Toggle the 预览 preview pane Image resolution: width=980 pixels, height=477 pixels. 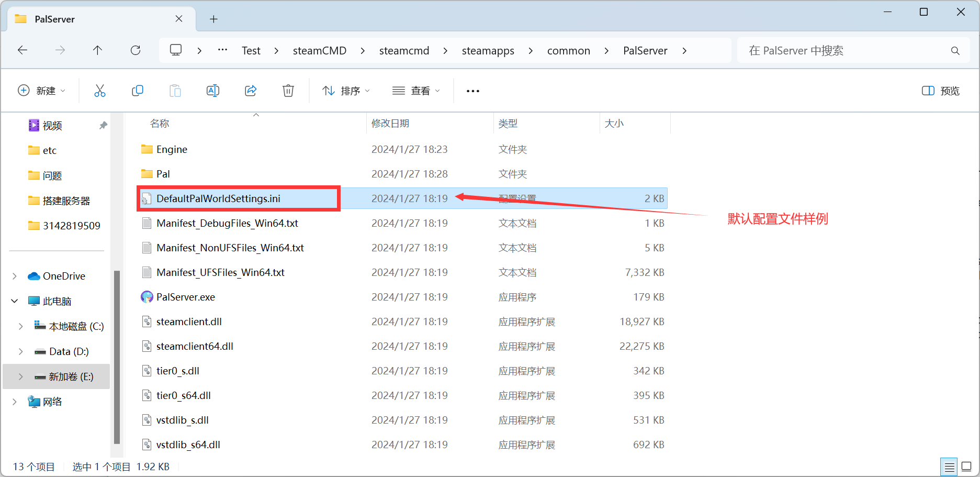941,91
